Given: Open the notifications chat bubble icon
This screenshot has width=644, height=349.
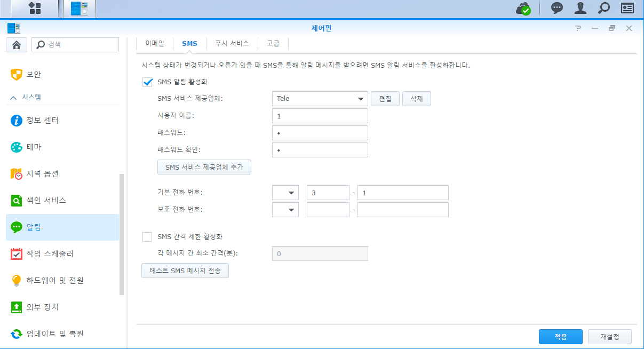Looking at the screenshot, I should pos(557,8).
